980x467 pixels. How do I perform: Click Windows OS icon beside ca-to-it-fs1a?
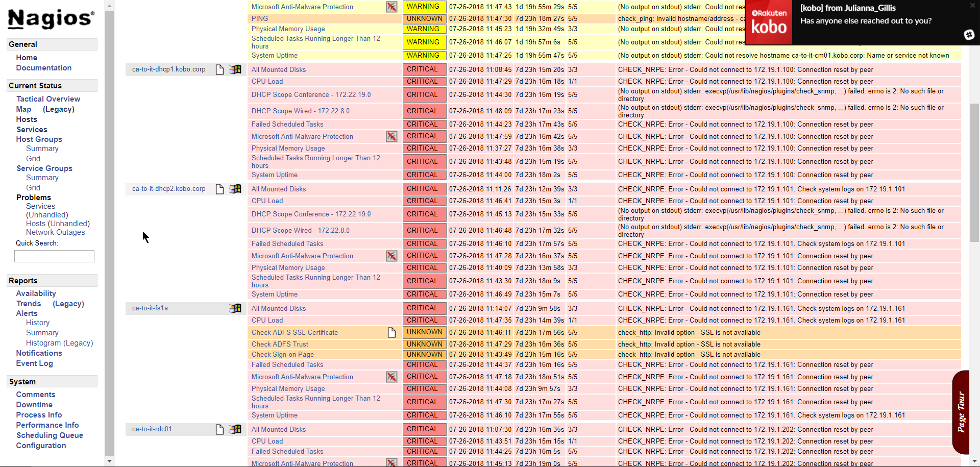[x=235, y=308]
